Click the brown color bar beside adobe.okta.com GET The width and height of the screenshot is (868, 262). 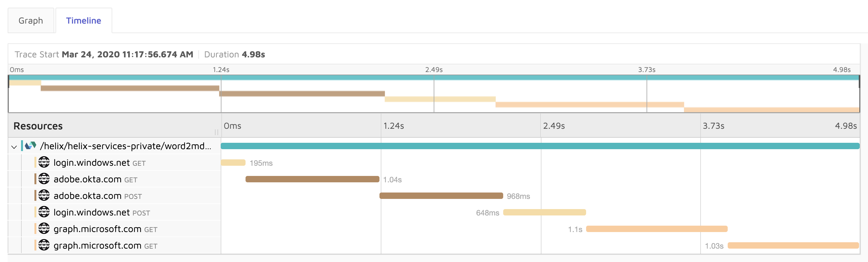tap(36, 179)
